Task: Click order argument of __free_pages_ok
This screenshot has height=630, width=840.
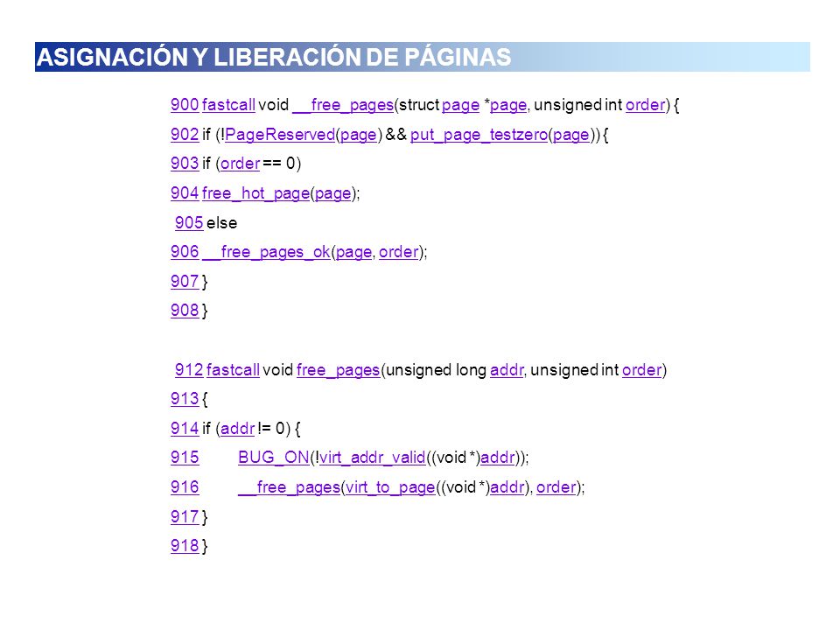Action: 399,251
